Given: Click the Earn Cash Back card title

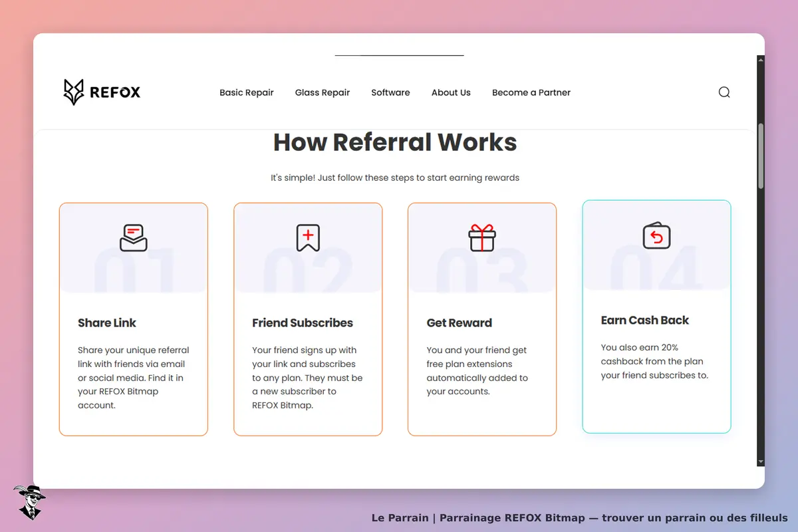Looking at the screenshot, I should [645, 321].
